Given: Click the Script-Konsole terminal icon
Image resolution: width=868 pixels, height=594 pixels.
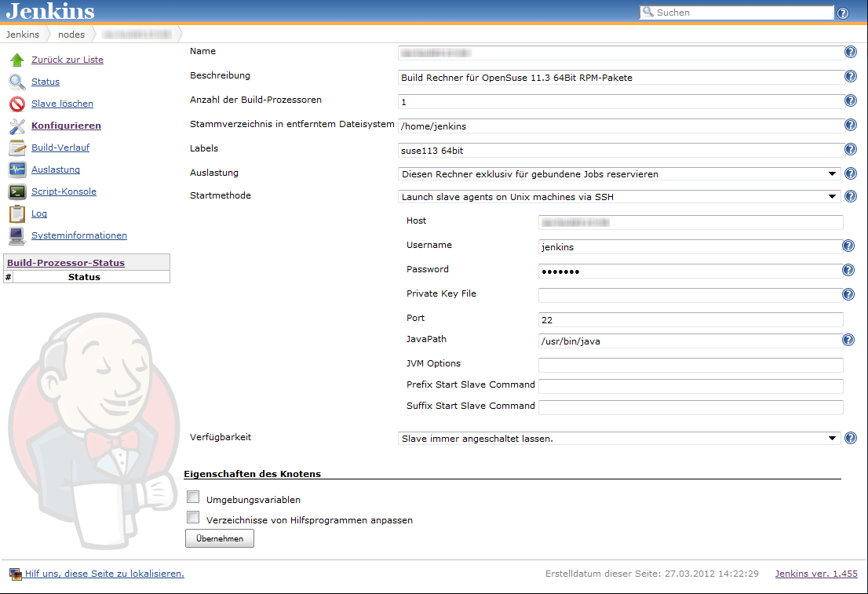Looking at the screenshot, I should point(16,191).
